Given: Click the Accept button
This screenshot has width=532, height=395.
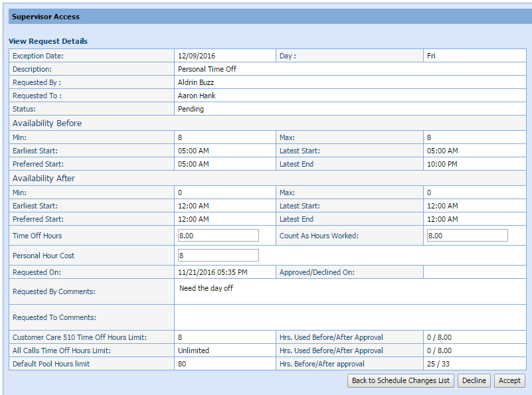Looking at the screenshot, I should click(509, 380).
